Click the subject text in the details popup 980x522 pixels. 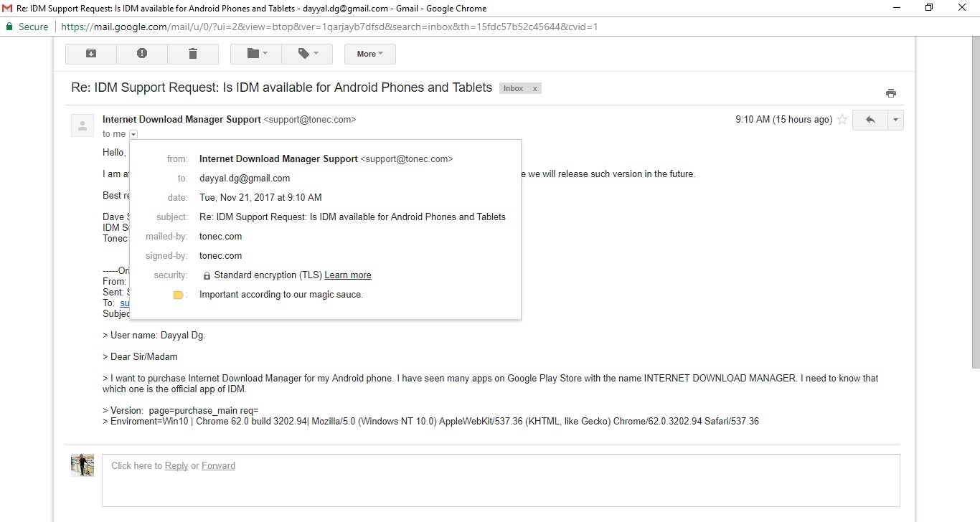coord(352,217)
